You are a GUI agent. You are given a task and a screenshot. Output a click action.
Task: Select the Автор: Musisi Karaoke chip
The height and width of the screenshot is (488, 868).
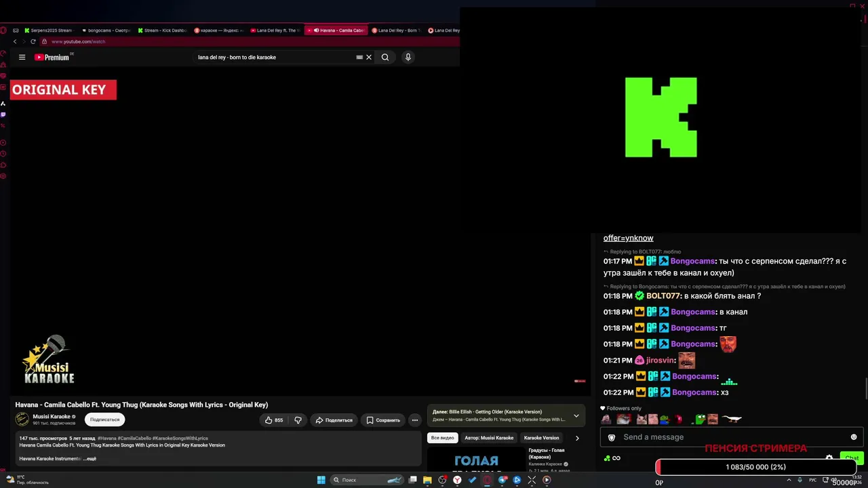(x=489, y=438)
